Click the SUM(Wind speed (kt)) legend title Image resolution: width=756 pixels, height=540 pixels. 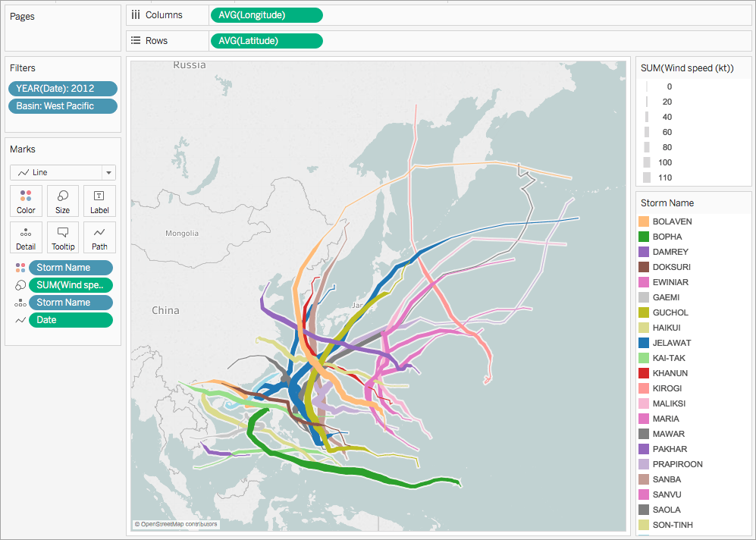click(x=687, y=68)
